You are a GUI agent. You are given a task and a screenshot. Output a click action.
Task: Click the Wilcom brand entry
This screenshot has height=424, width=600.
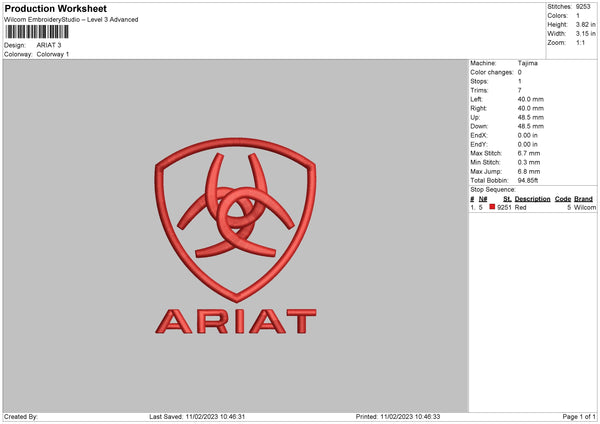584,208
